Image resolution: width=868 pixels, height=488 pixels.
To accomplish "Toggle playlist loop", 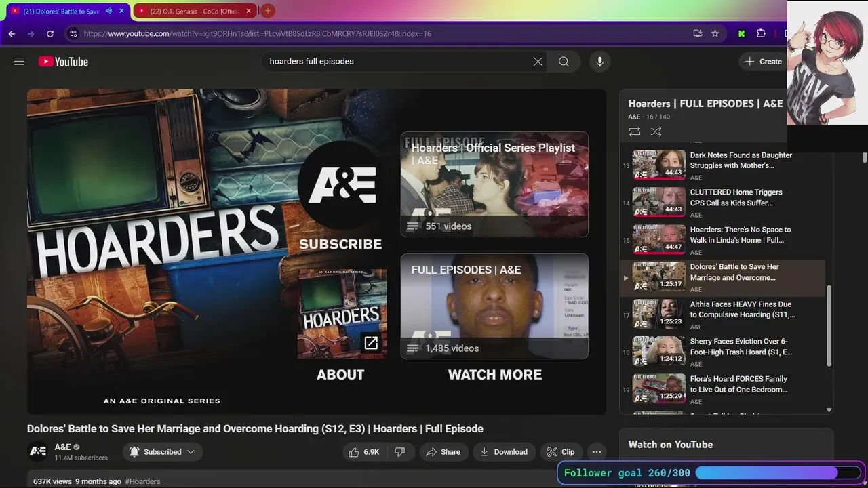I will coord(635,131).
